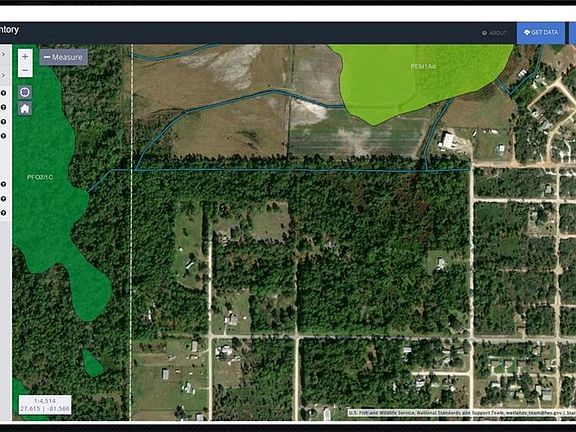The height and width of the screenshot is (432, 576).
Task: Select the PEM1Ad wetland polygon label
Action: coord(423,66)
